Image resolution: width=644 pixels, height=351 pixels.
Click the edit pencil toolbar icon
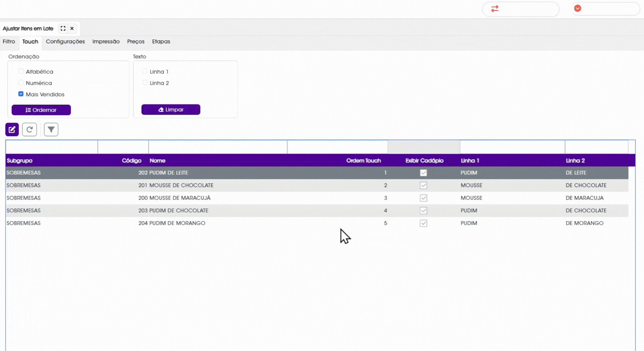(12, 129)
